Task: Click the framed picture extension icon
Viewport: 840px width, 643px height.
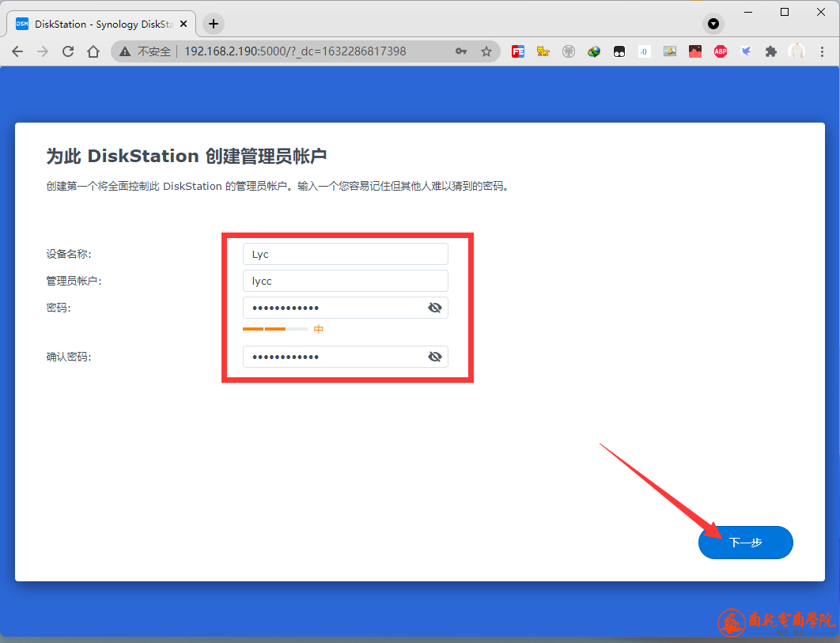Action: click(670, 51)
